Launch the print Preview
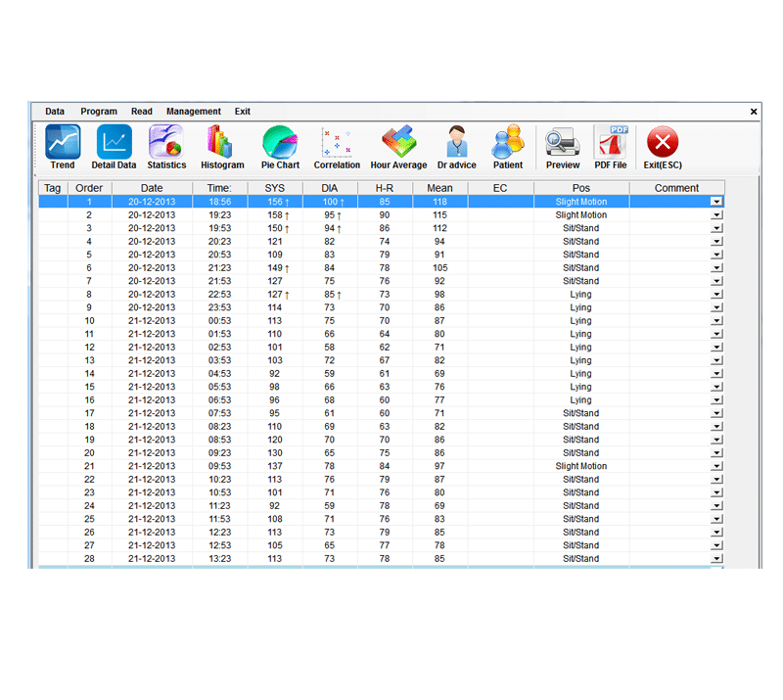The image size is (783, 700). point(563,147)
